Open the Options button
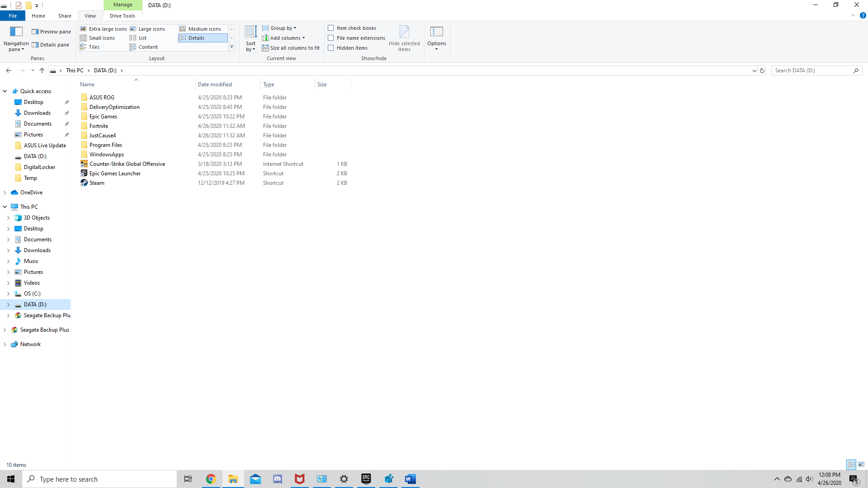 click(437, 38)
